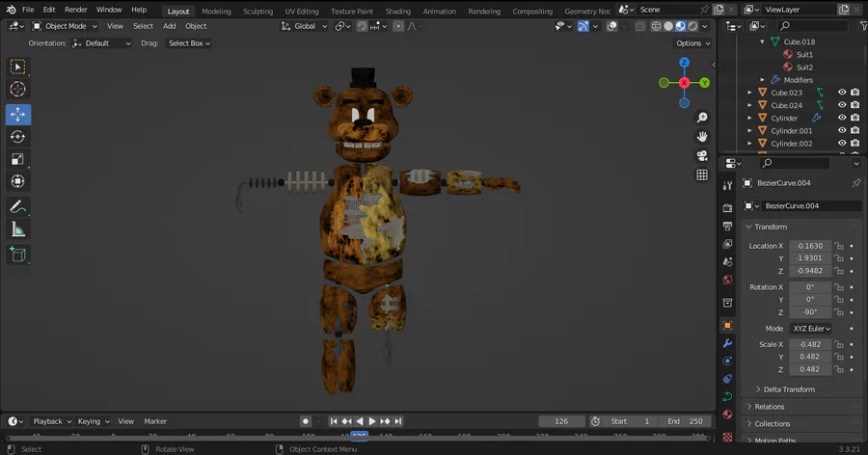The width and height of the screenshot is (868, 455).
Task: Click the Blender logo menu icon
Action: click(x=11, y=10)
